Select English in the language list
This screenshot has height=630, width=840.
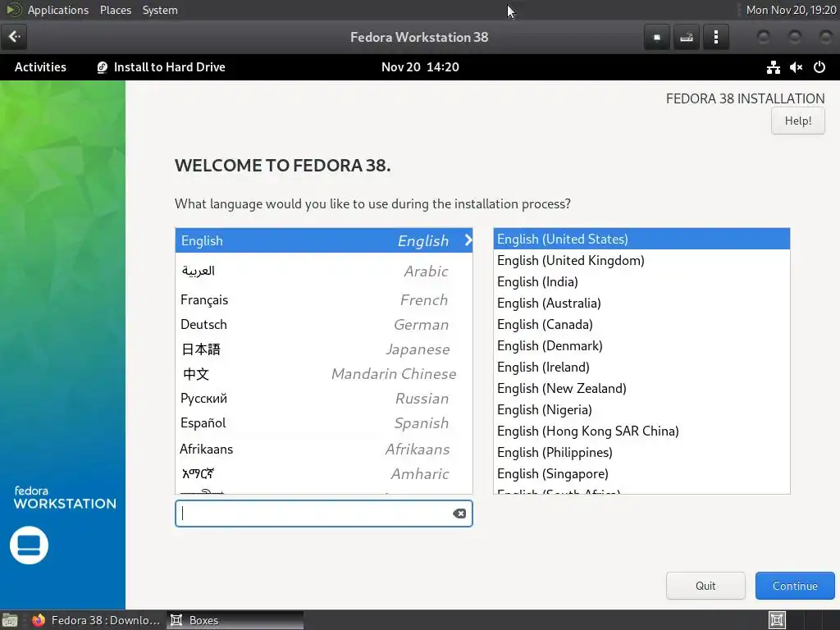pyautogui.click(x=323, y=240)
